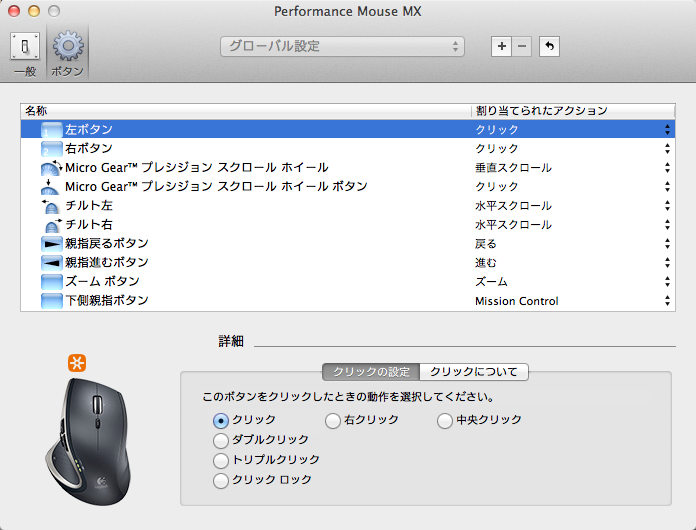Click the ズーム ボタン row icon

click(x=51, y=282)
